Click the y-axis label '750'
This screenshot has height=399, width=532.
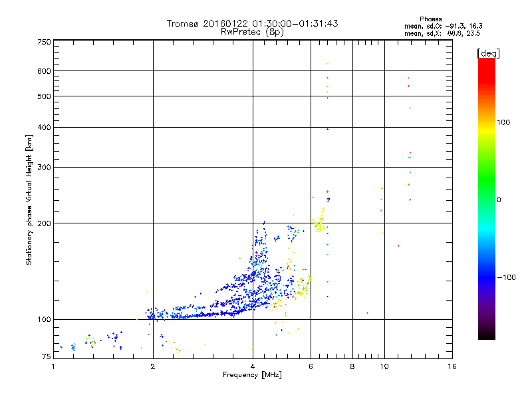point(44,42)
